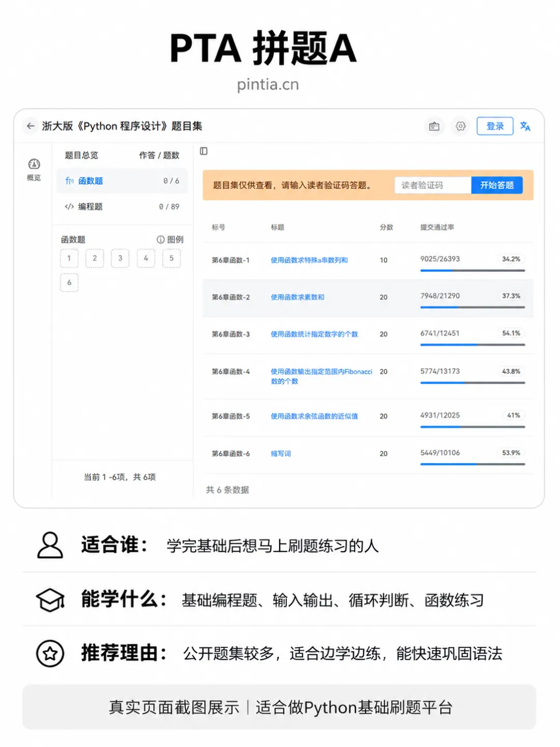
Task: Open question box number 6
Action: pyautogui.click(x=69, y=283)
